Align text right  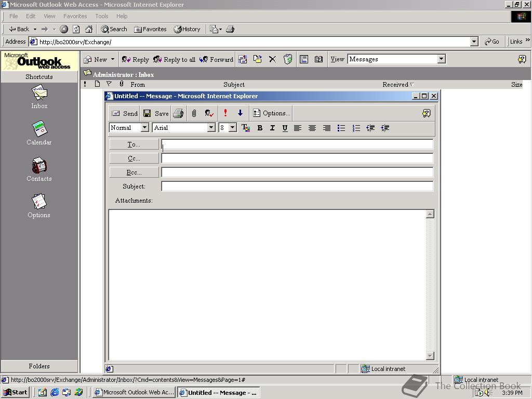[326, 128]
